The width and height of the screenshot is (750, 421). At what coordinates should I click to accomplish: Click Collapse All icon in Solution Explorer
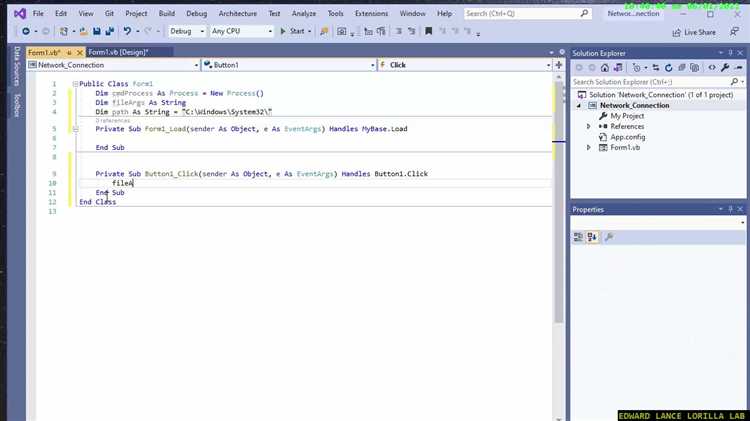click(x=682, y=68)
